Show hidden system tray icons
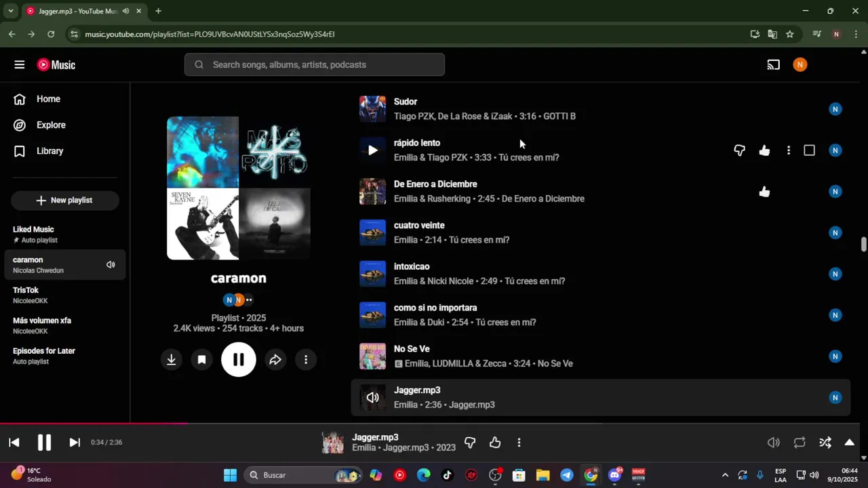Image resolution: width=868 pixels, height=488 pixels. (725, 475)
